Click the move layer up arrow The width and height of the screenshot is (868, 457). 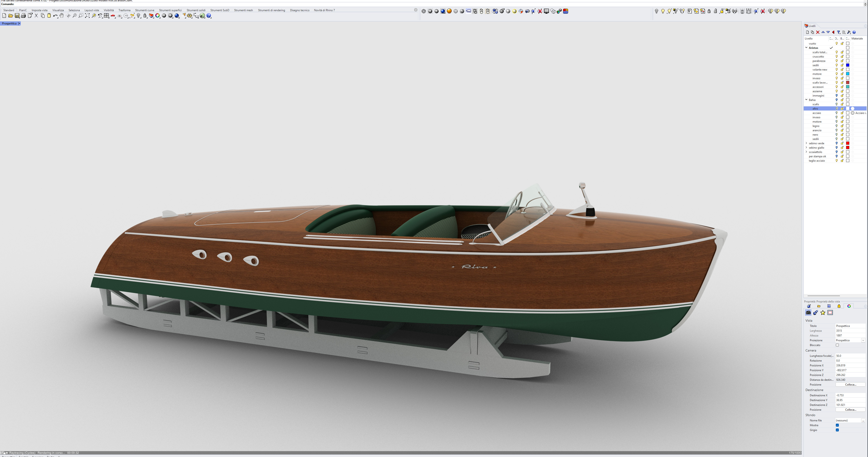tap(823, 32)
